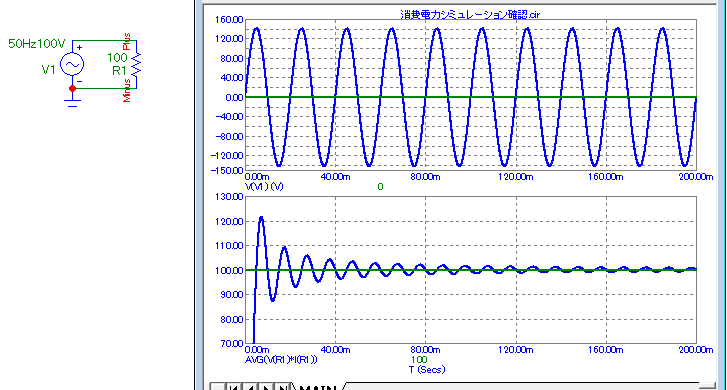727x390 pixels.
Task: Select the red Minus pin label
Action: (x=127, y=90)
